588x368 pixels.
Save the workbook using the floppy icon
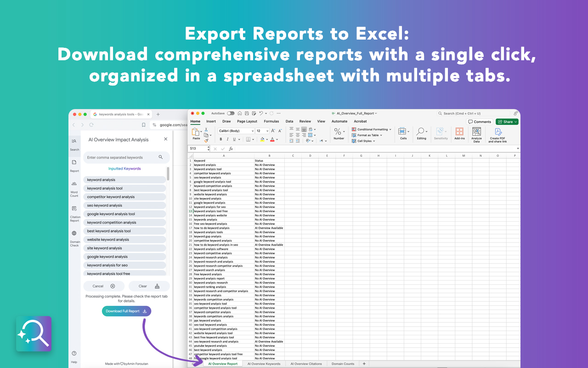[x=247, y=113]
